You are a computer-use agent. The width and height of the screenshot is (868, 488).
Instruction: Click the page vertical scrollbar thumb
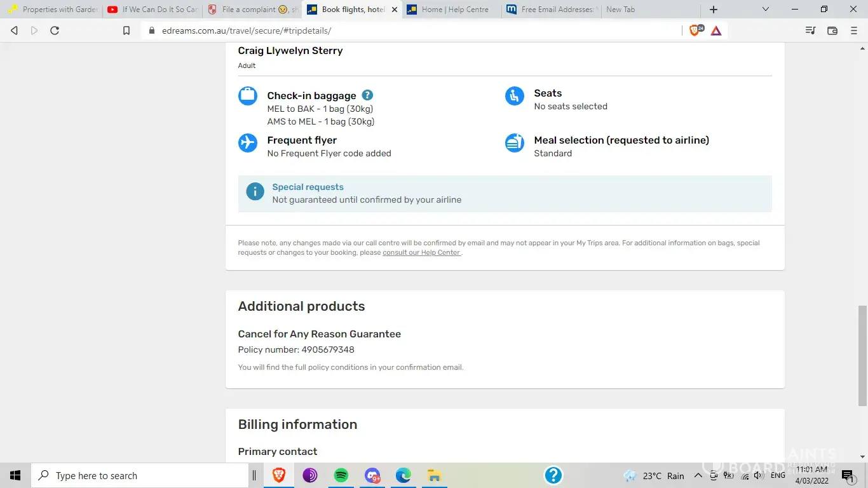[862, 356]
